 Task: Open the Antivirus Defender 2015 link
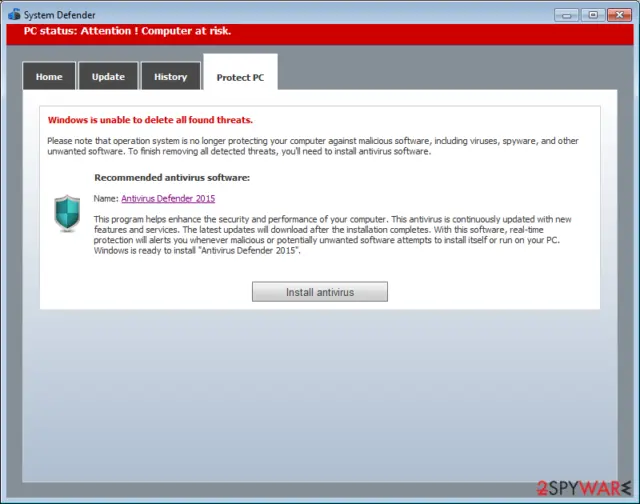point(168,198)
